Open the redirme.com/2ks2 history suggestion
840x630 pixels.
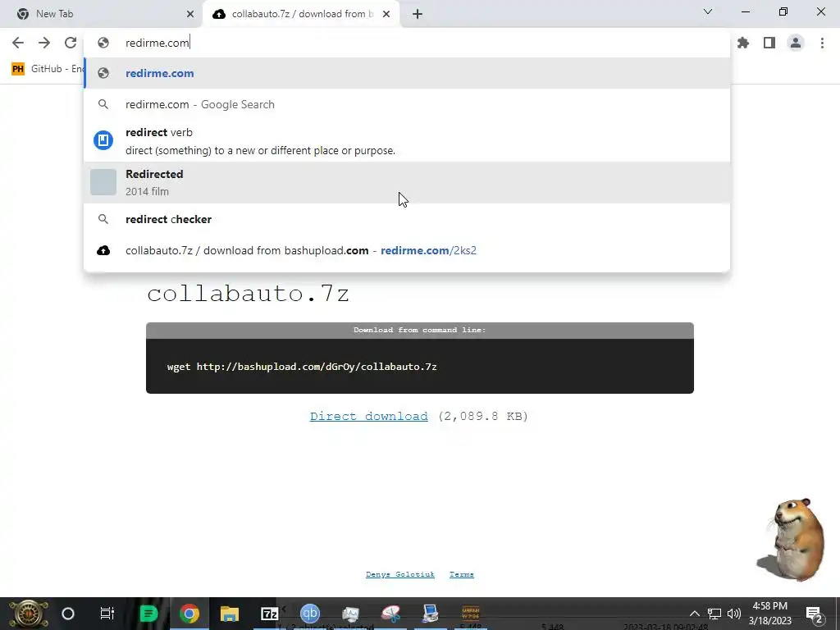click(x=407, y=250)
